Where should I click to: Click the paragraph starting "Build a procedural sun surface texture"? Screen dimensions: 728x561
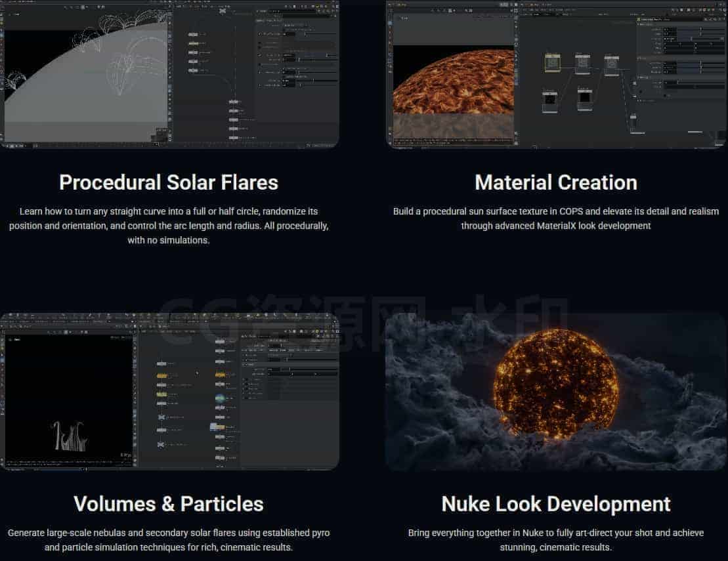556,218
